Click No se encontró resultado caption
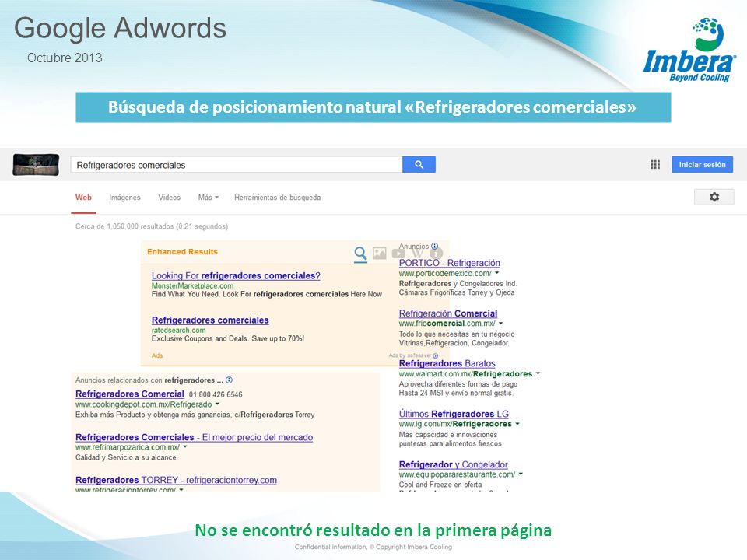 [x=373, y=530]
